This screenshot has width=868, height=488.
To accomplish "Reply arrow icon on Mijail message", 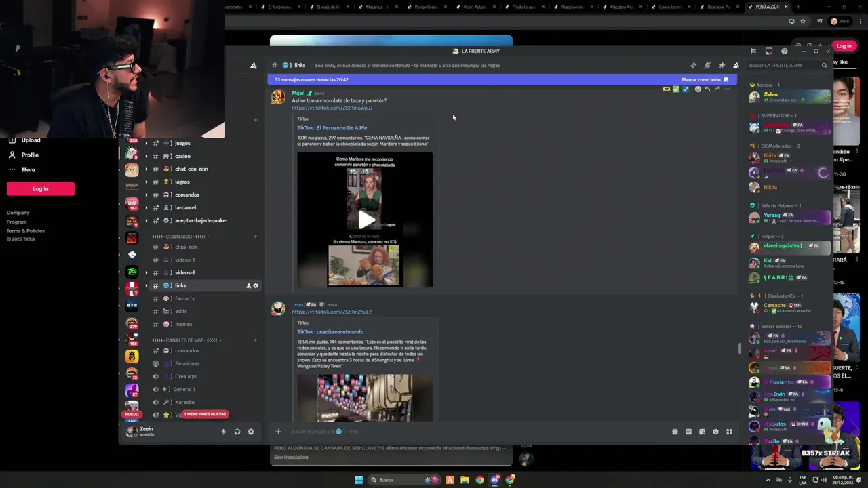I will pos(707,89).
